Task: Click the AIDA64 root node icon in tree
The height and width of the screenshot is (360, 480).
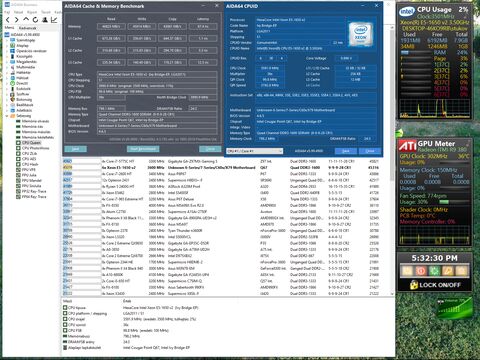Action: pyautogui.click(x=7, y=34)
